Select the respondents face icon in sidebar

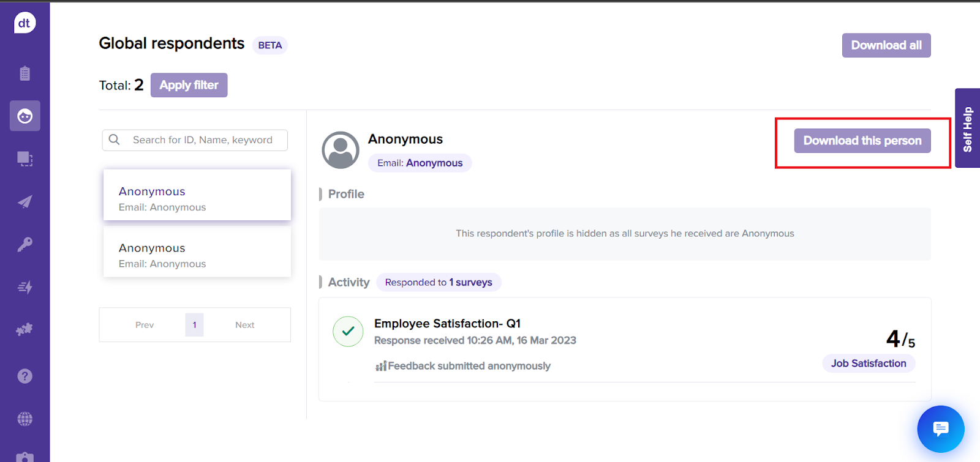coord(24,116)
